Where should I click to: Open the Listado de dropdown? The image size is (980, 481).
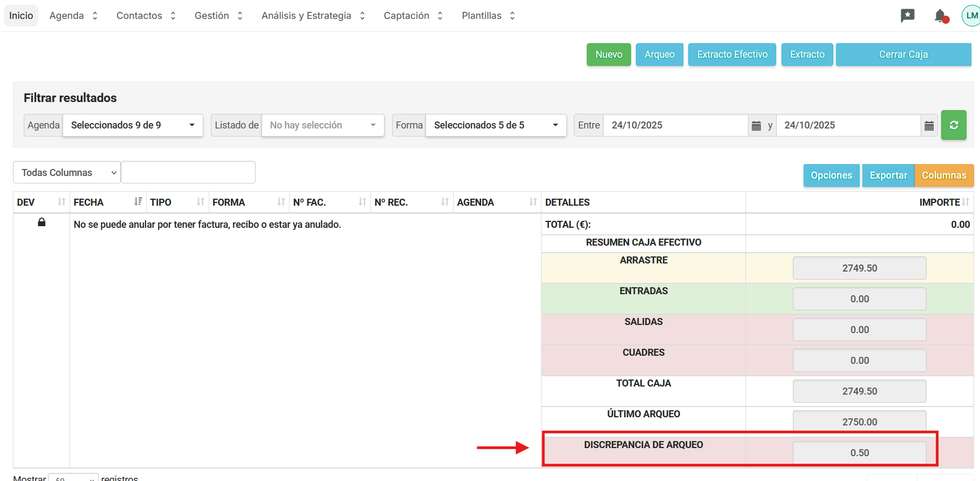pos(323,125)
